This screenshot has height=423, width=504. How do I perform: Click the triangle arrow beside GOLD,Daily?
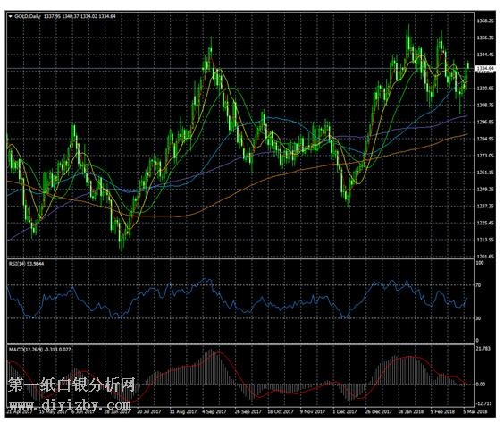(11, 16)
